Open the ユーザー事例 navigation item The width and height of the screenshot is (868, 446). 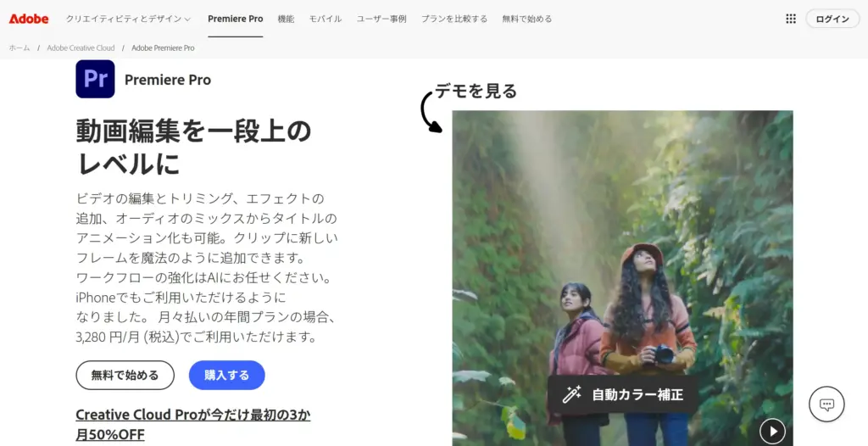point(381,19)
